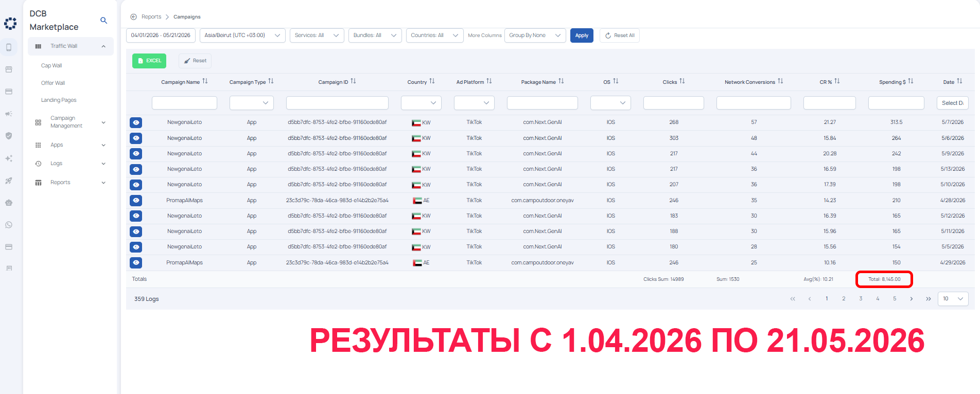The width and height of the screenshot is (980, 394).
Task: Click the Reset button beside EXCEL
Action: click(195, 61)
